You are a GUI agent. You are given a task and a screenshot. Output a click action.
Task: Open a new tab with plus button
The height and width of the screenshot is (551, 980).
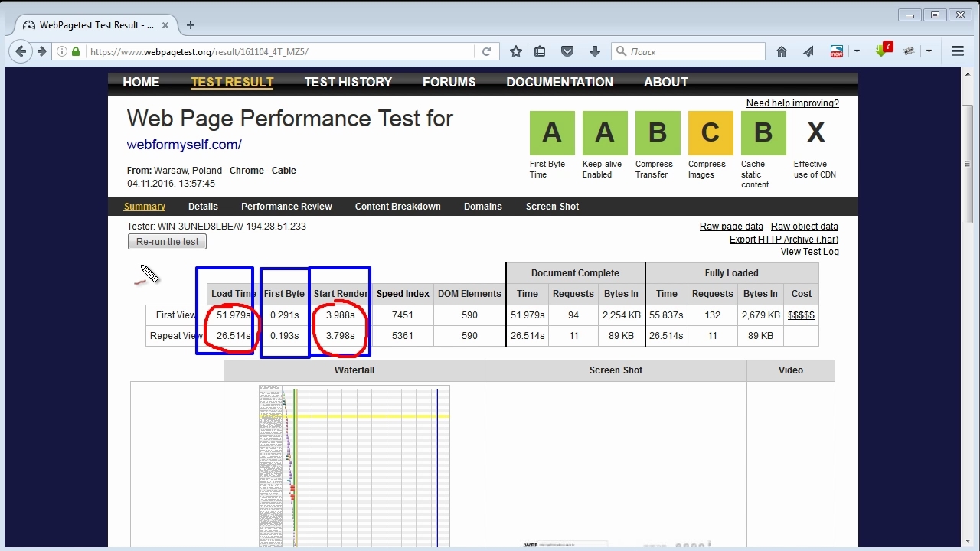pos(191,25)
